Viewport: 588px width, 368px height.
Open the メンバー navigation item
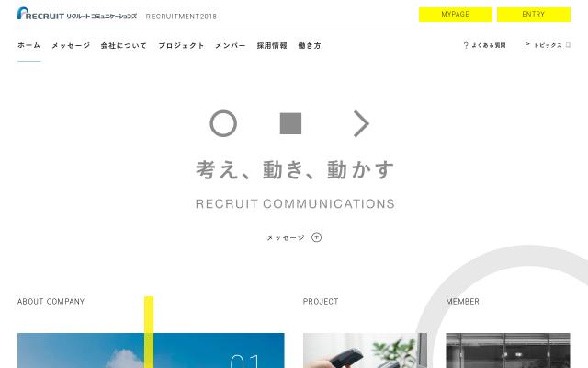point(231,45)
